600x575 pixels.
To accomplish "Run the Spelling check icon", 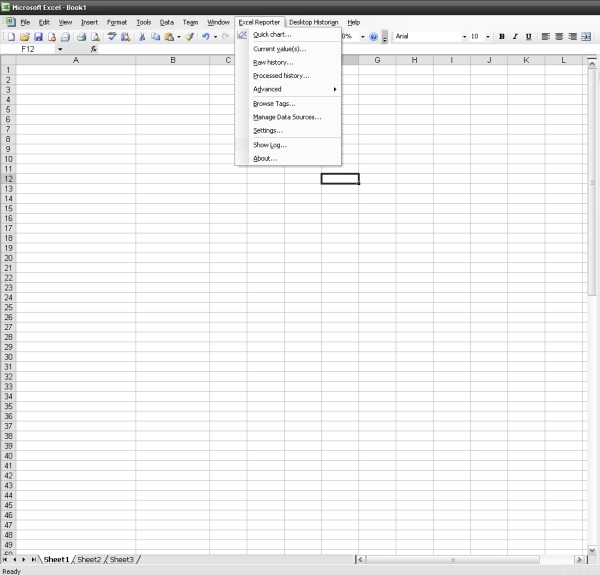I will [112, 37].
